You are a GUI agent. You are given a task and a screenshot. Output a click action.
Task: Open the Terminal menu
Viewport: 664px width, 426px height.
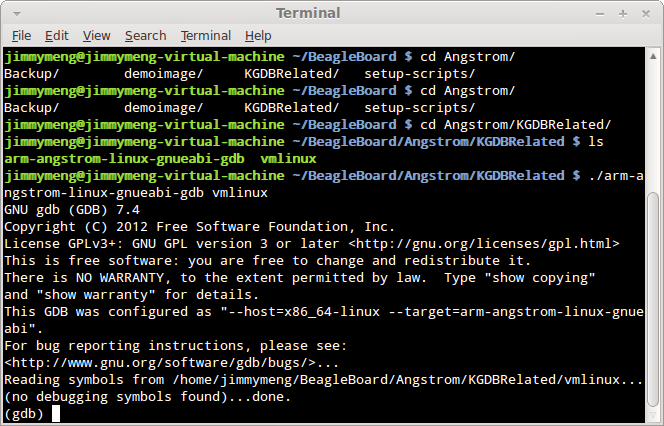coord(204,36)
